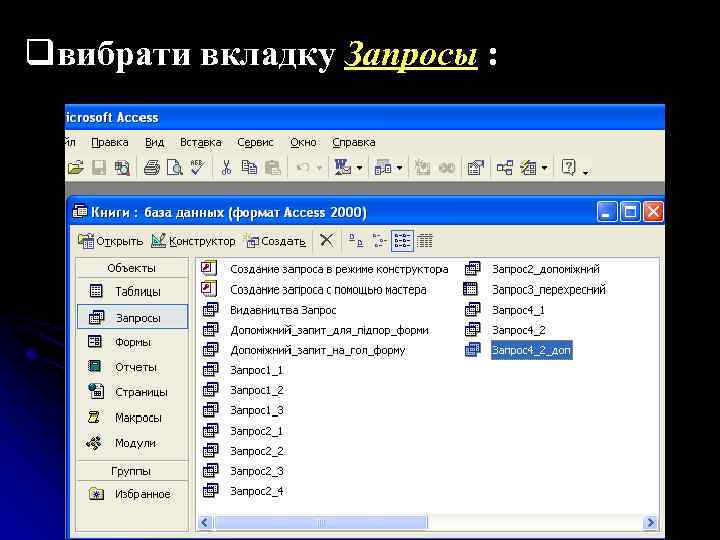Select Создание запроса в режиме конструктора

[x=325, y=269]
